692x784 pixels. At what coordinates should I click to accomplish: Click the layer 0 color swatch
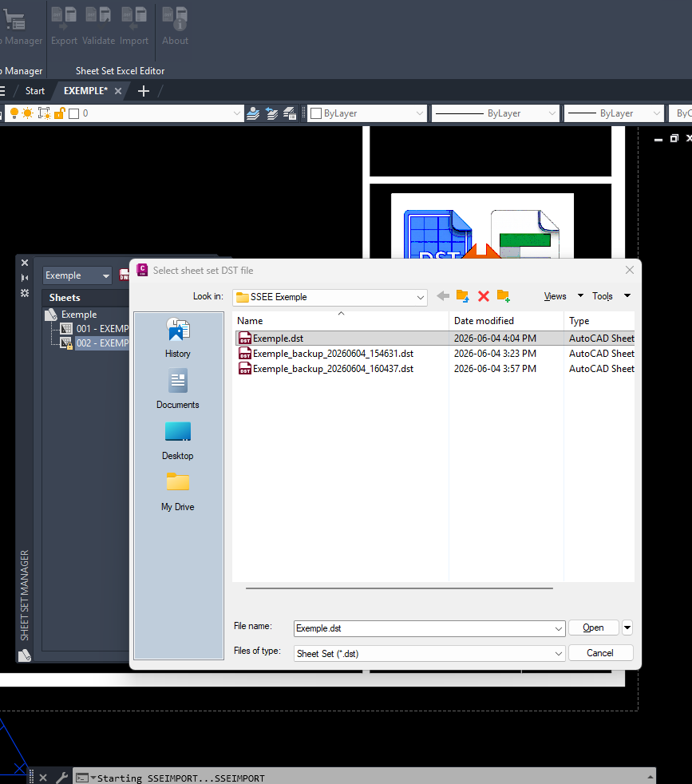tap(74, 113)
